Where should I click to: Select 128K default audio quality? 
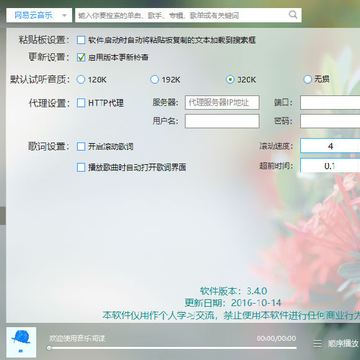(x=81, y=80)
